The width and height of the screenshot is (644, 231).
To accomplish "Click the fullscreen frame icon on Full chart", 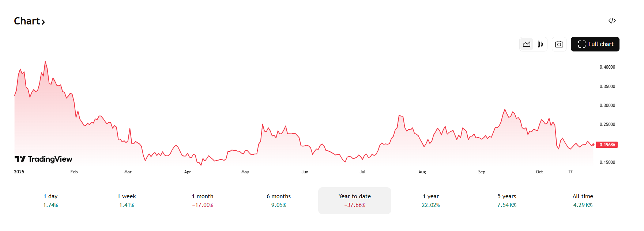I will (x=581, y=44).
